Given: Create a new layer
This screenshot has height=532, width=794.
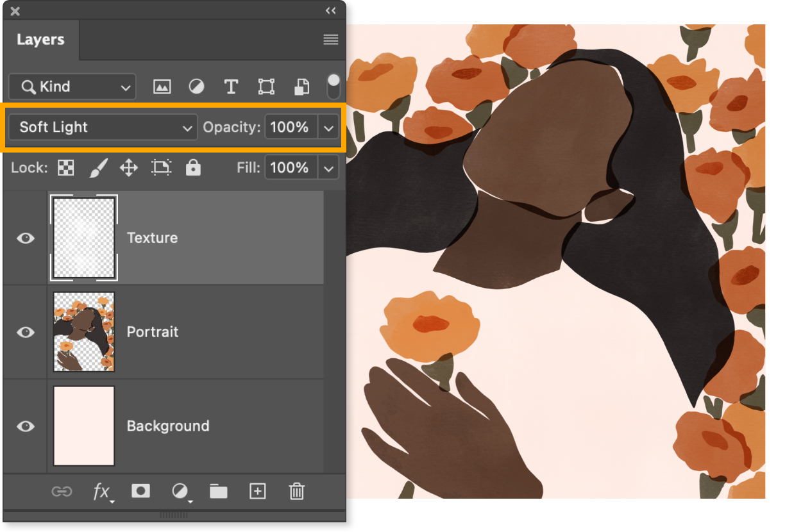Looking at the screenshot, I should pos(257,491).
